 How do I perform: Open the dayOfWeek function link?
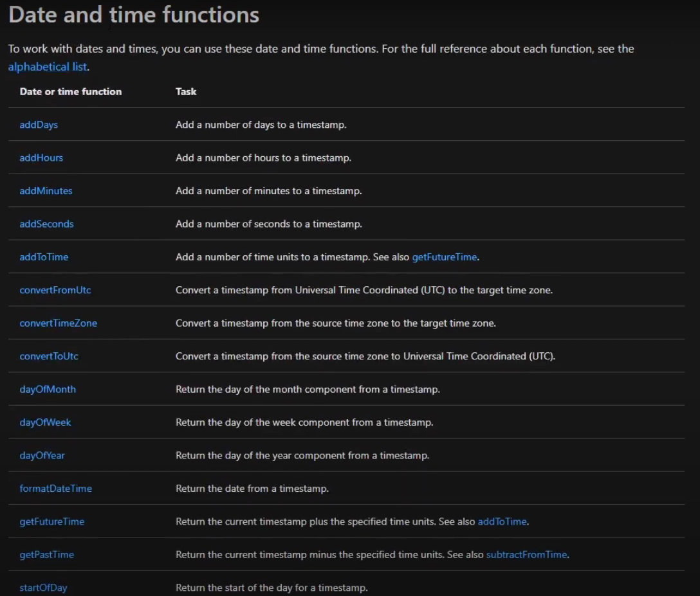(x=45, y=422)
